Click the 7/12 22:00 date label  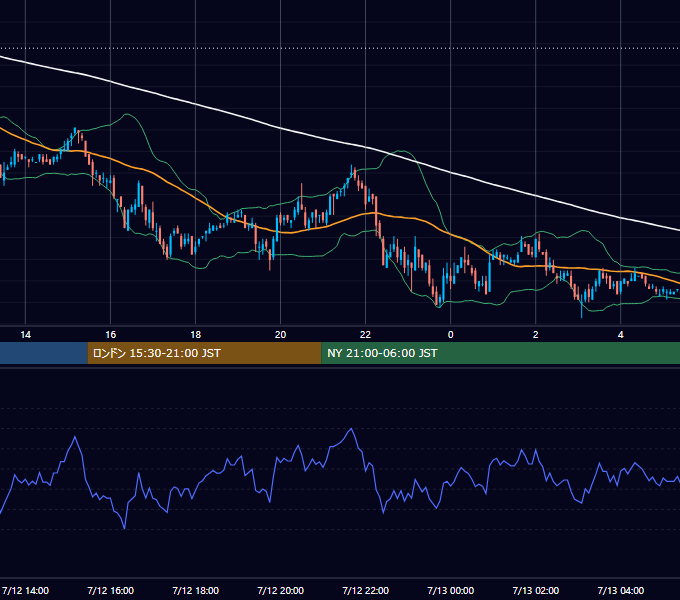366,590
